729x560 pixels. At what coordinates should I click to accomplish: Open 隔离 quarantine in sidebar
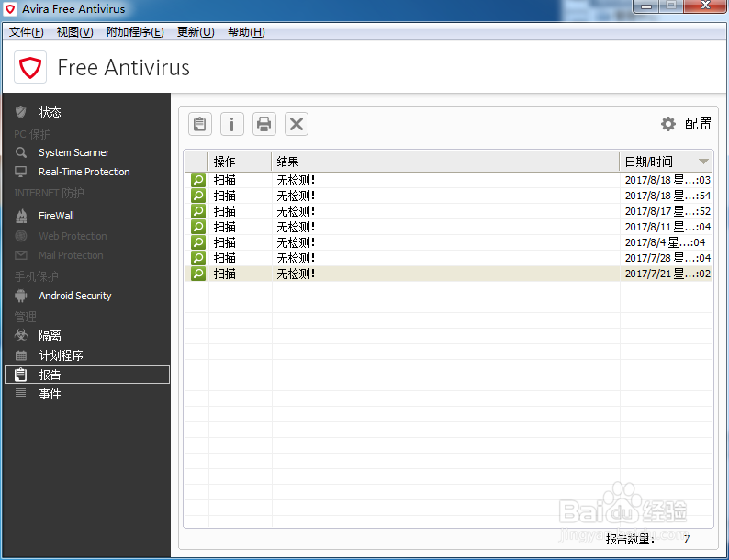click(x=50, y=335)
